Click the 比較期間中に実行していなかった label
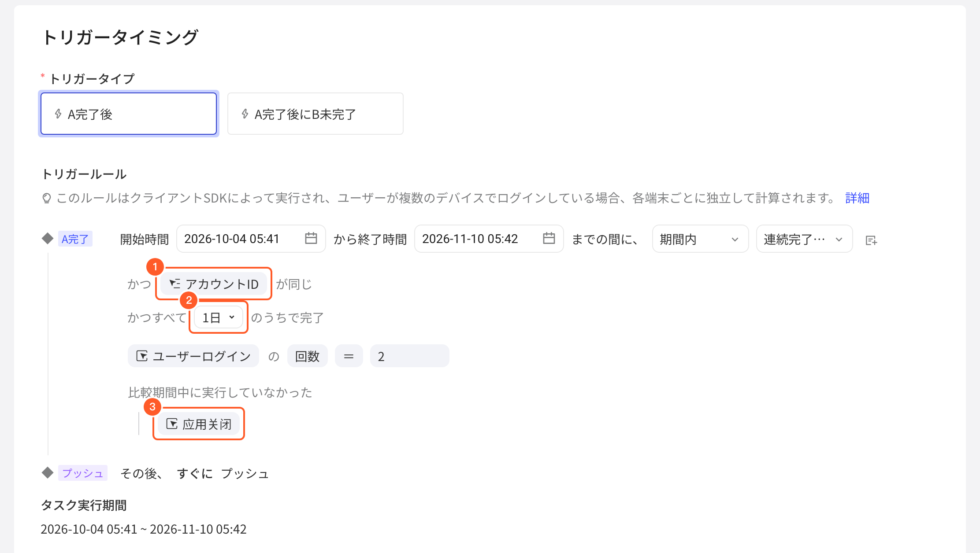 click(220, 392)
